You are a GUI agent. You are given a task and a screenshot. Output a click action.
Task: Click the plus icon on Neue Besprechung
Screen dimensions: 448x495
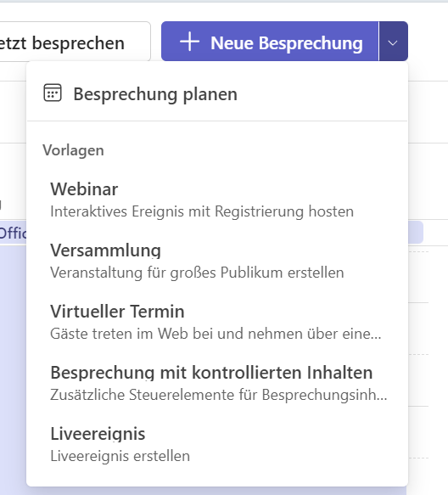coord(189,42)
